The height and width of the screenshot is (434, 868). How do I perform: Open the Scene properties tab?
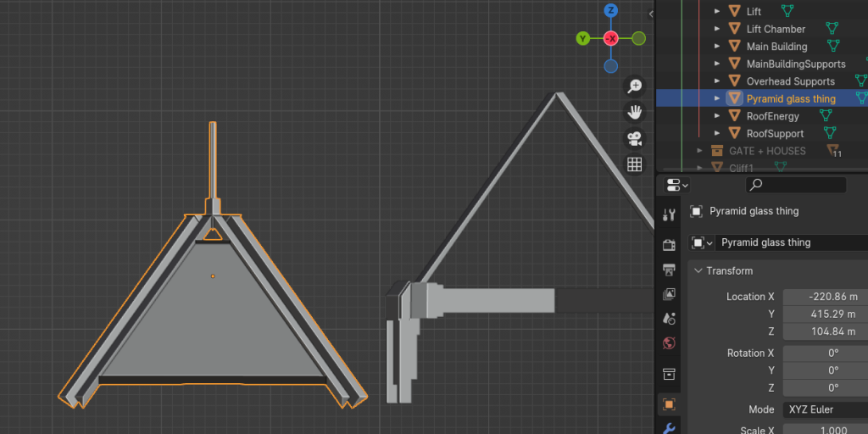tap(669, 319)
